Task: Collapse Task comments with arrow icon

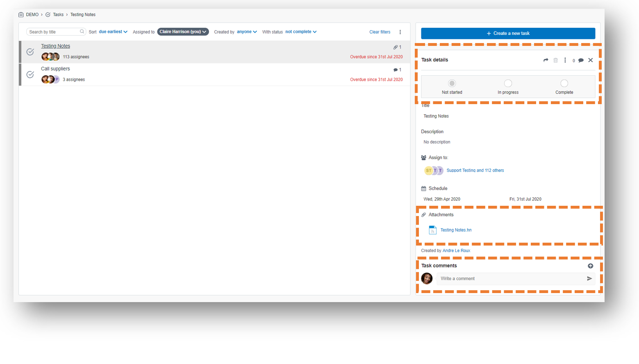Action: tap(590, 266)
